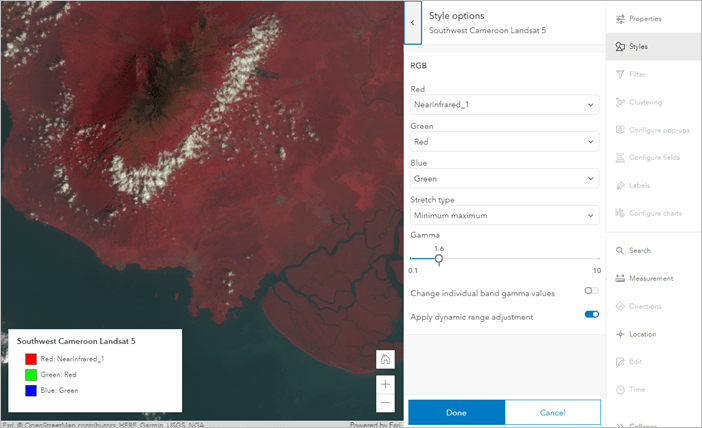Open Configure pop-ups icon

click(620, 130)
